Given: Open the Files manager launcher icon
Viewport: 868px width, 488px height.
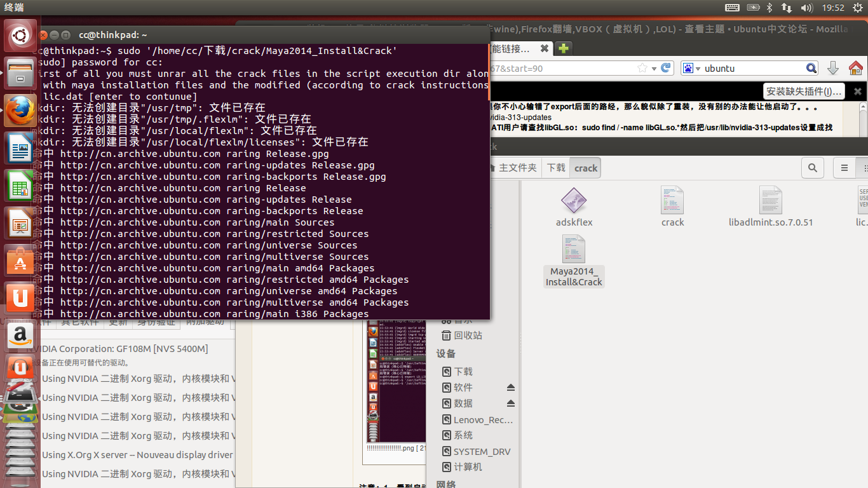Looking at the screenshot, I should [20, 72].
